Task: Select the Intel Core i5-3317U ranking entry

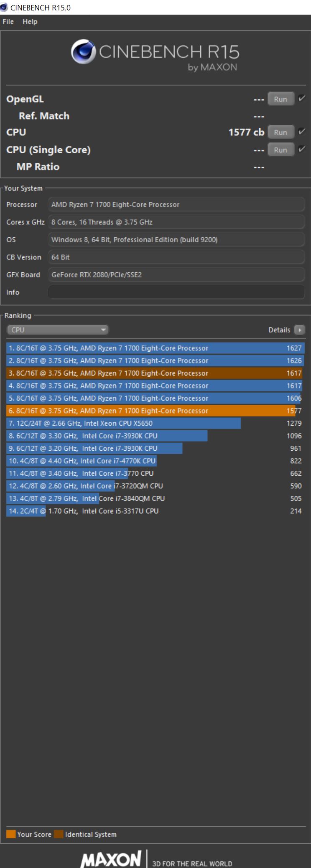Action: (155, 511)
